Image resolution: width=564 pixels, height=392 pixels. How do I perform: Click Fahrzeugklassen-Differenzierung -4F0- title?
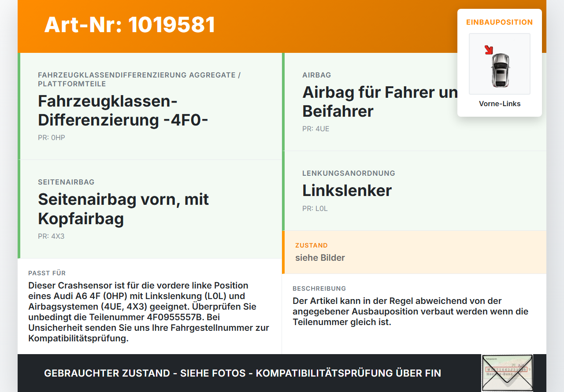click(123, 111)
